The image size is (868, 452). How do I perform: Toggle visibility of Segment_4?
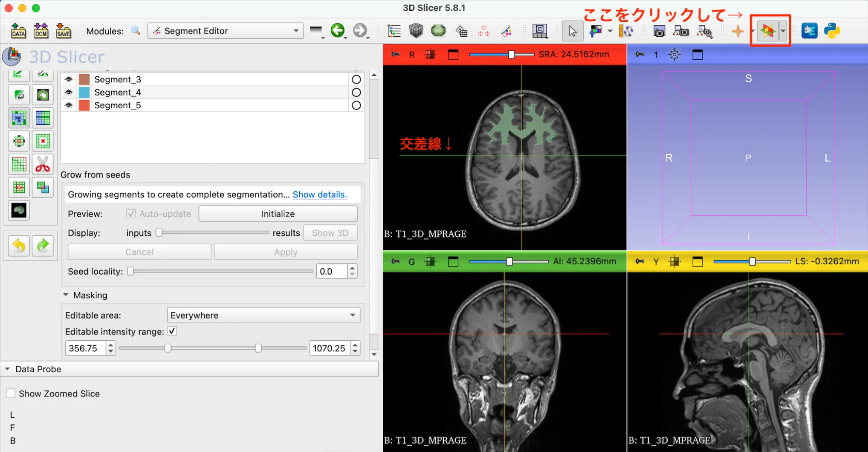pos(68,92)
